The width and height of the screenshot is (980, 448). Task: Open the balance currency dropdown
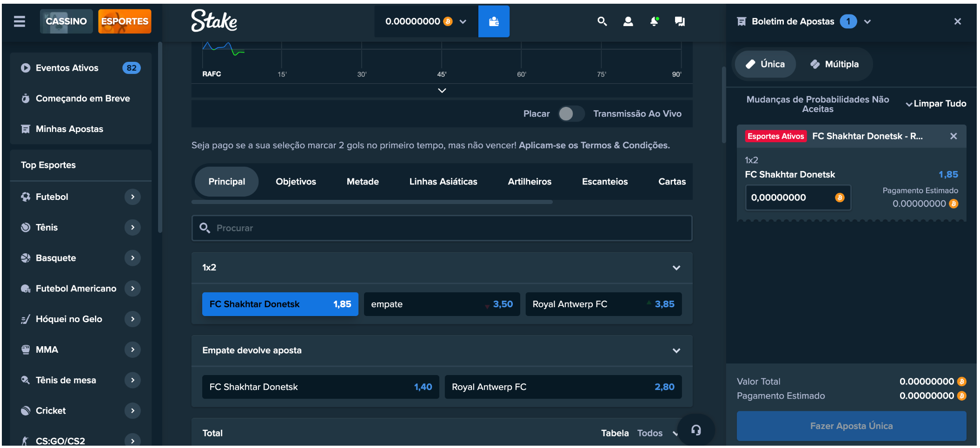pyautogui.click(x=463, y=21)
